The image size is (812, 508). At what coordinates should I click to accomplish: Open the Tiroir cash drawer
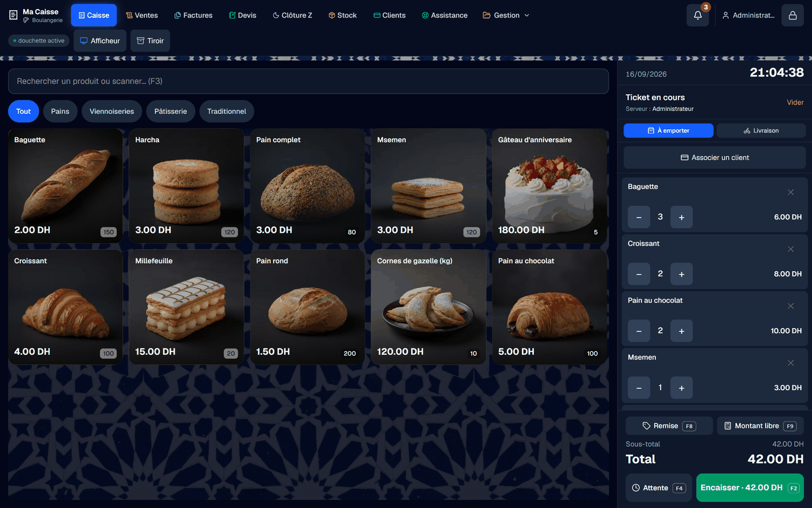[150, 41]
